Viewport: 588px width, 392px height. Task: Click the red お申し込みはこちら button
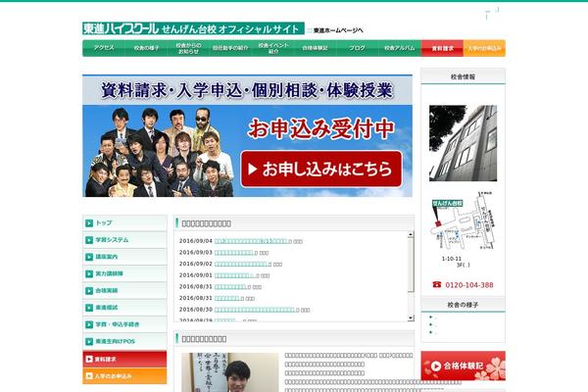pos(321,170)
